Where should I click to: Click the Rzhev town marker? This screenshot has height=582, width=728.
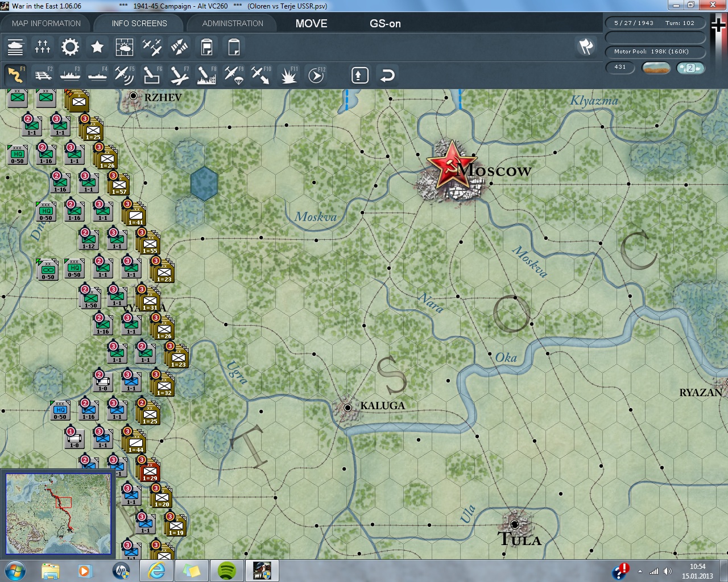point(133,96)
